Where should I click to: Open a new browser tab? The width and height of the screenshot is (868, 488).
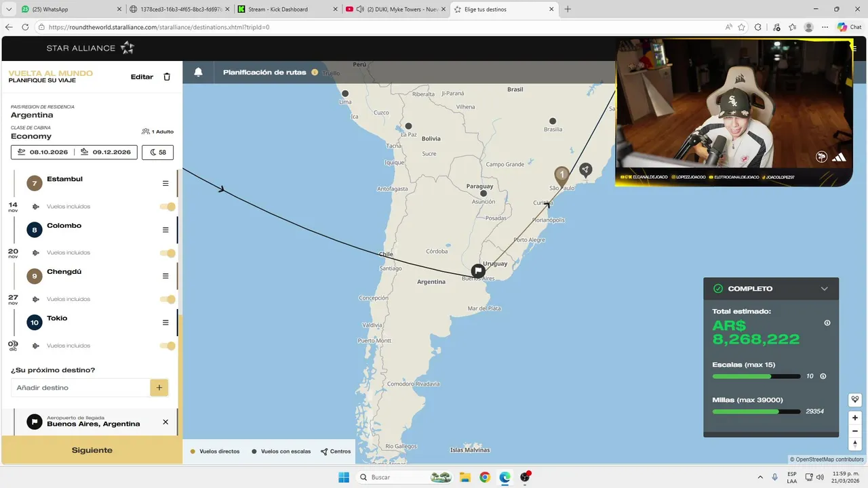[568, 9]
